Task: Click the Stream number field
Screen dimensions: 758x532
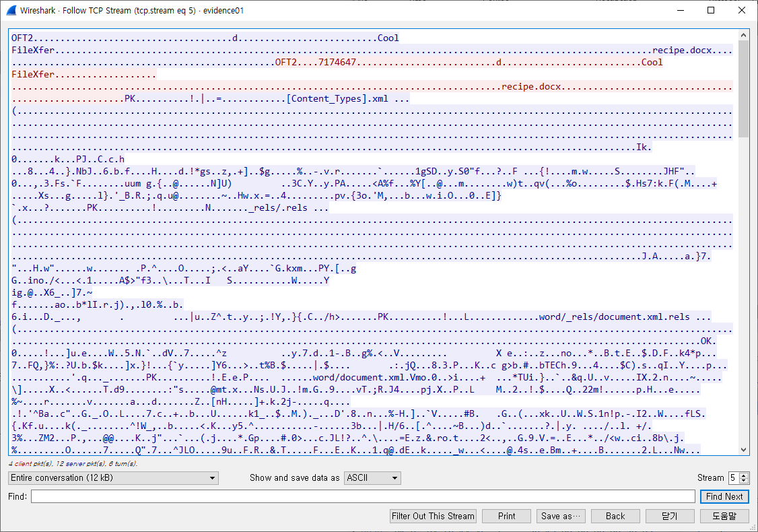Action: coord(734,478)
